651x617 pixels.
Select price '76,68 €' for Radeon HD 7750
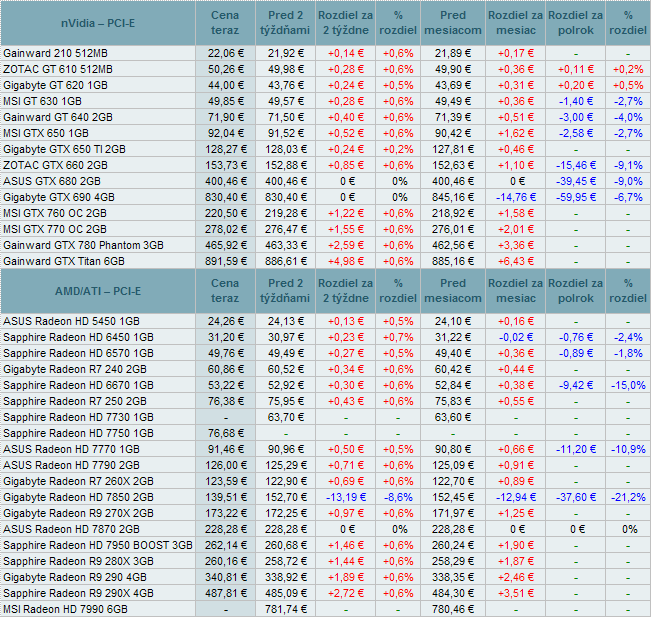tap(225, 433)
